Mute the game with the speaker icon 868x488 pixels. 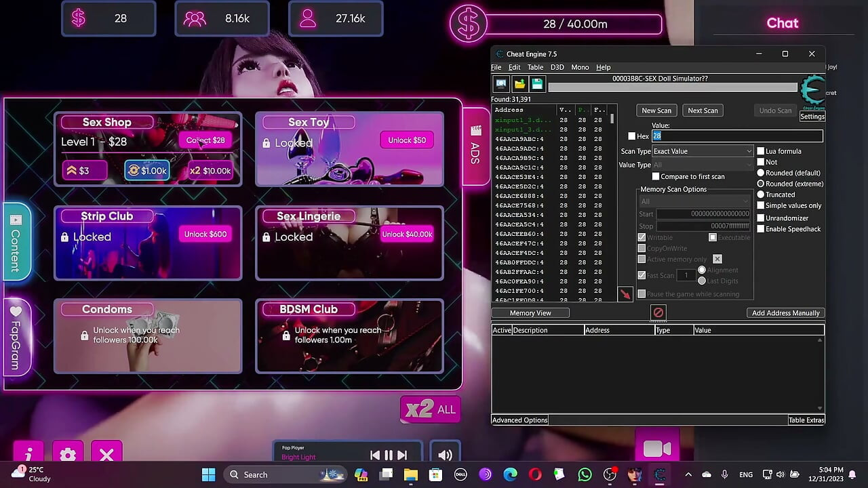tap(445, 455)
